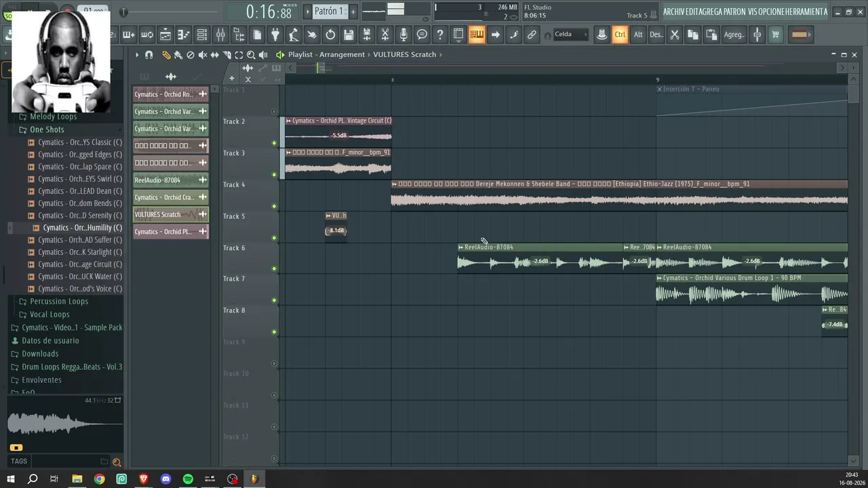Toggle the Ctrl key button
The width and height of the screenshot is (868, 488).
coord(620,35)
